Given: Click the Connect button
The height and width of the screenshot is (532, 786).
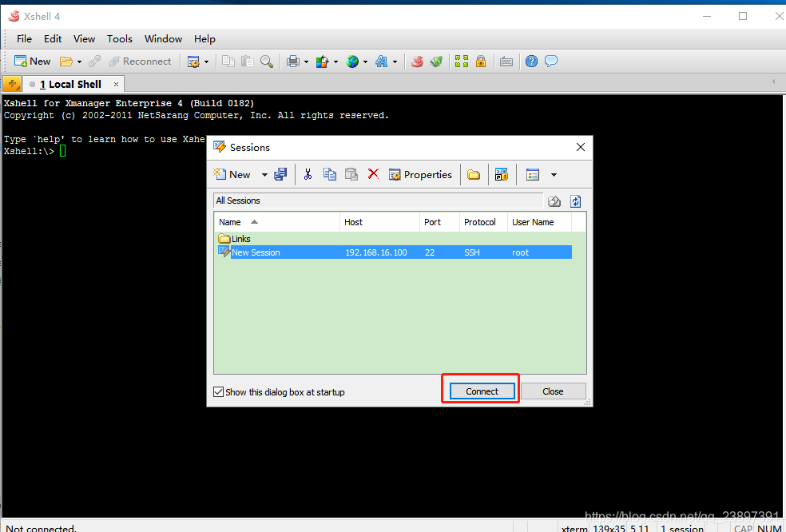Looking at the screenshot, I should click(x=482, y=391).
